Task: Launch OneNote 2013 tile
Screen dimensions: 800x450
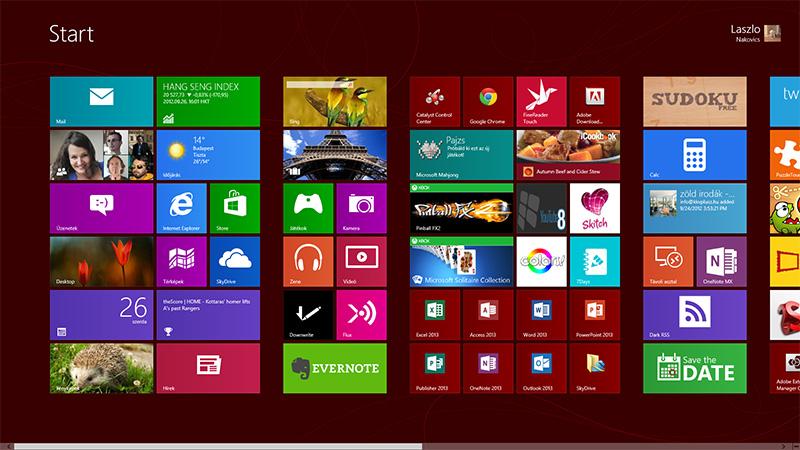Action: (488, 368)
